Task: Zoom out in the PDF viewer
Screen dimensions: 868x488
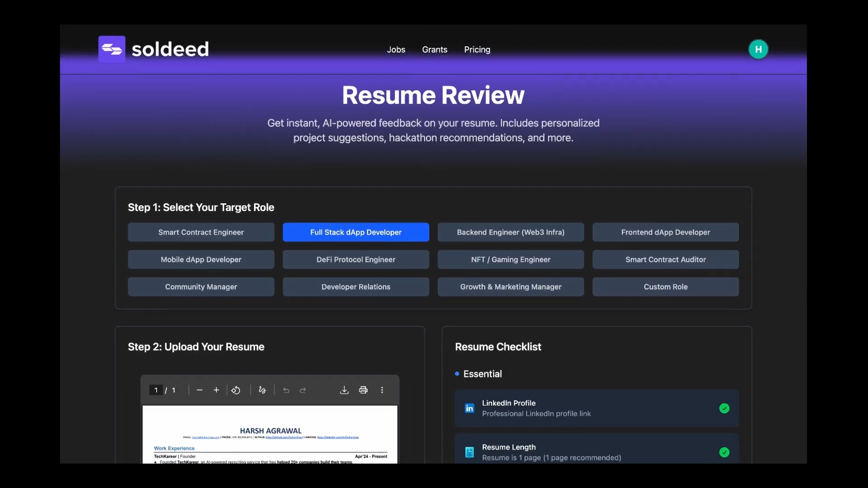Action: point(199,390)
